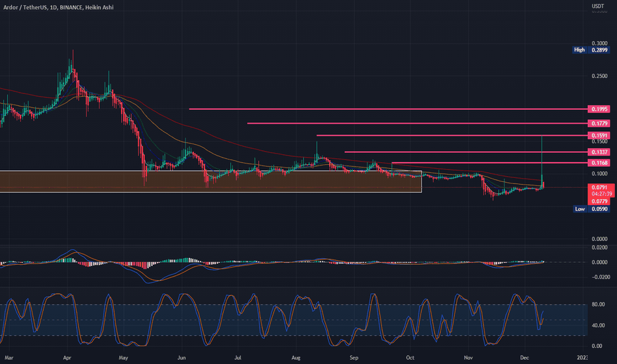Click the Nov label on time axis
Viewport: 617px width, 364px height.
coord(468,357)
